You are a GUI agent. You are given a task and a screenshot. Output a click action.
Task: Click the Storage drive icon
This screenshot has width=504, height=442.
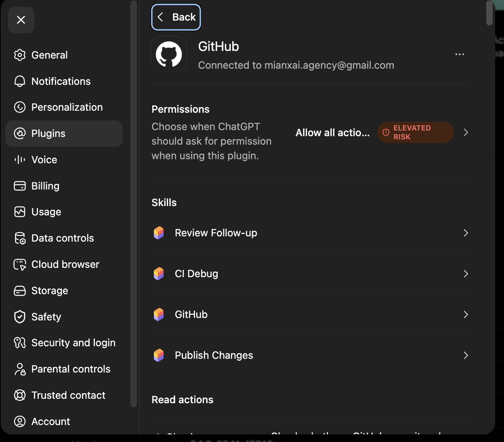[20, 290]
